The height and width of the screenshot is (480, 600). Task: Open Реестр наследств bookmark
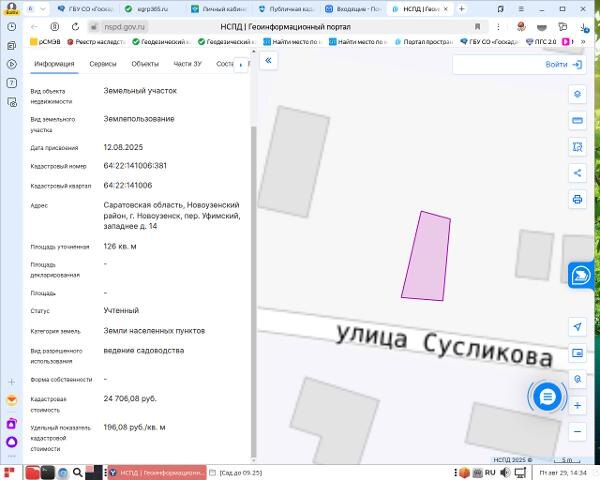(96, 42)
